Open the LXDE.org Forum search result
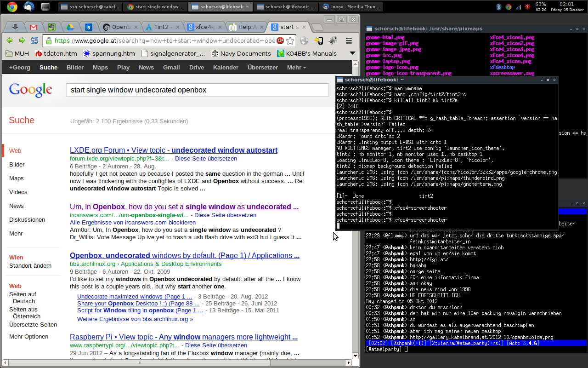The width and height of the screenshot is (588, 368). pyautogui.click(x=173, y=150)
